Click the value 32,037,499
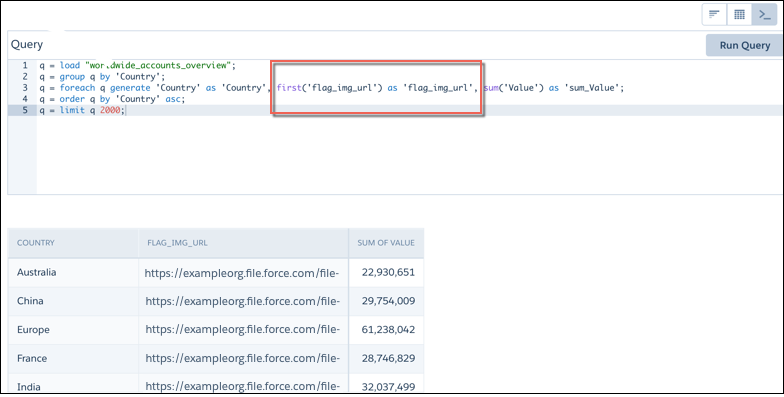The width and height of the screenshot is (784, 397). click(x=388, y=386)
